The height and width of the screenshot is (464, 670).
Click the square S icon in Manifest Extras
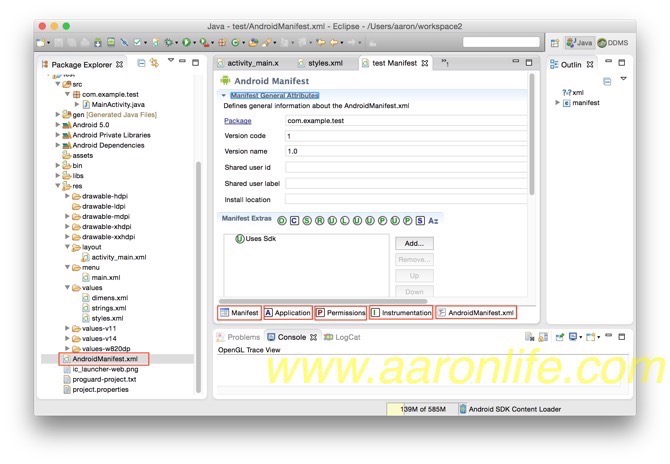click(420, 220)
